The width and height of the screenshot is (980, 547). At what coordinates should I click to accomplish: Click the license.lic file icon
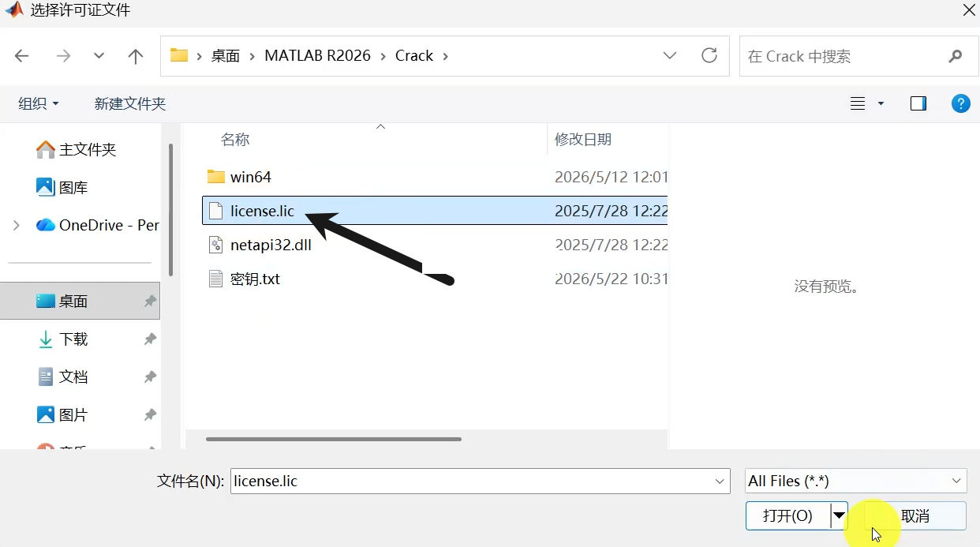pos(215,211)
